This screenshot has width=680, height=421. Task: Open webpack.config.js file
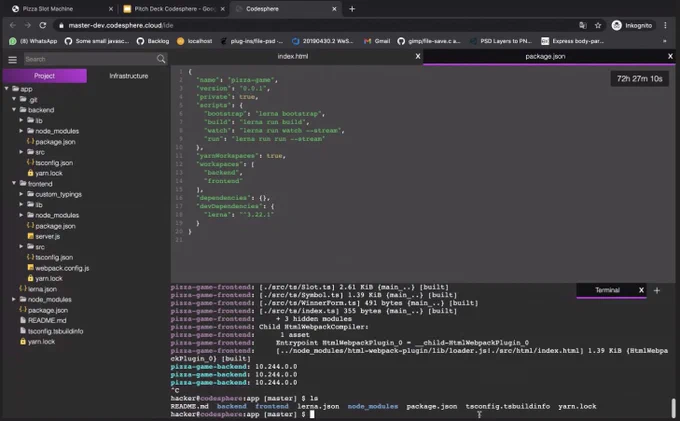(x=62, y=268)
